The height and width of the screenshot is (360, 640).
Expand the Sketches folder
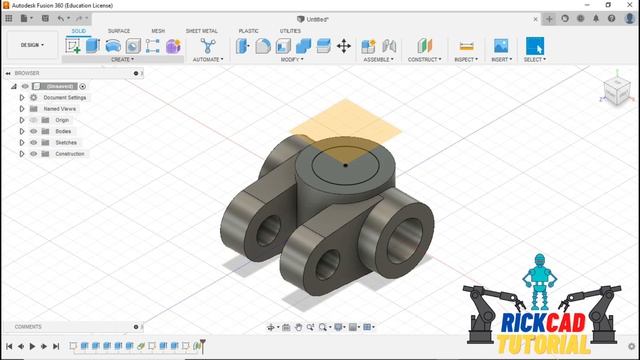coord(22,142)
